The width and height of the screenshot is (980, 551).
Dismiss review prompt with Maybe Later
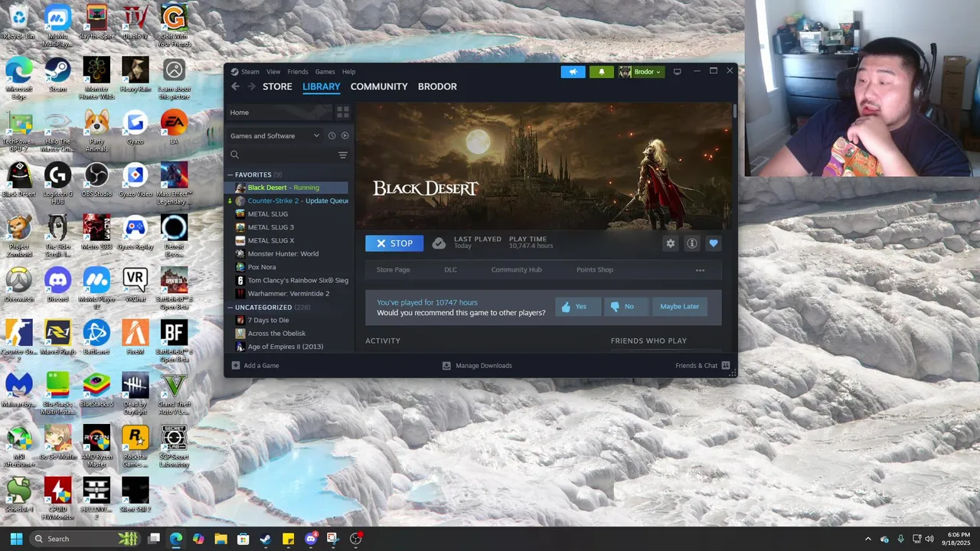point(680,307)
